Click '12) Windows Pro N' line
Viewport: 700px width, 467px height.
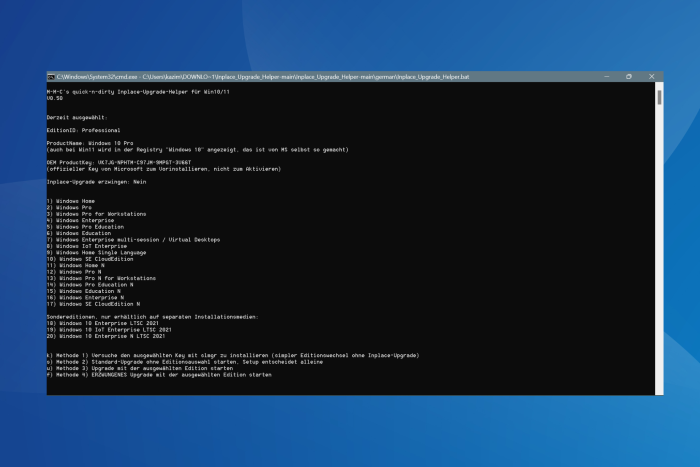point(74,272)
